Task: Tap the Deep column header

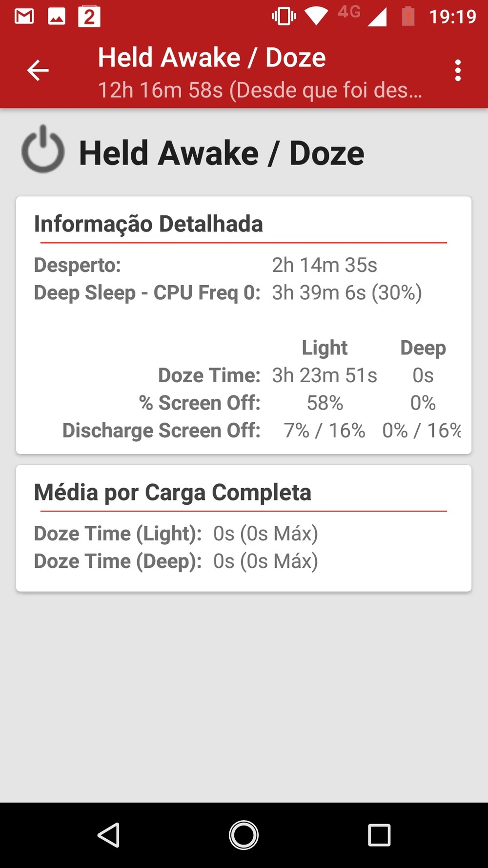Action: coord(423,348)
